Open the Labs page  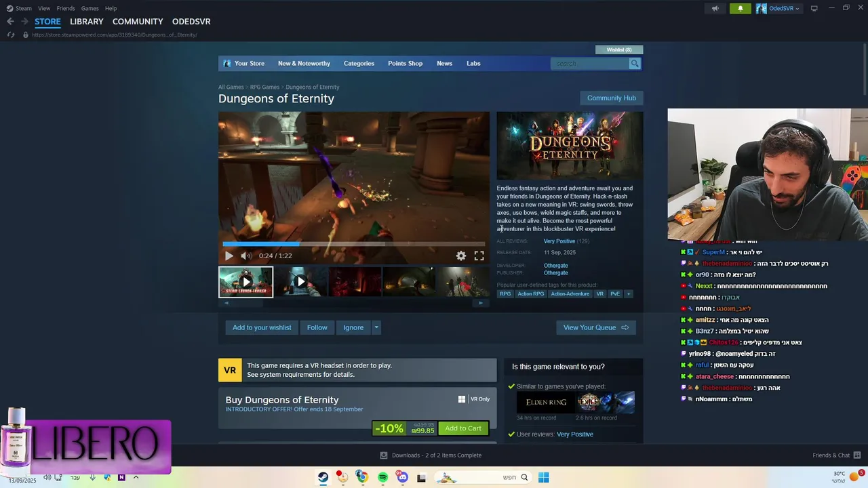(x=473, y=64)
